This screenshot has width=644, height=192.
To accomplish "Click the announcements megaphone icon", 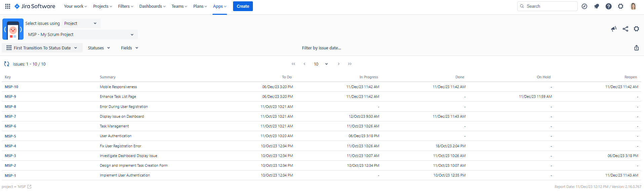I will click(614, 29).
